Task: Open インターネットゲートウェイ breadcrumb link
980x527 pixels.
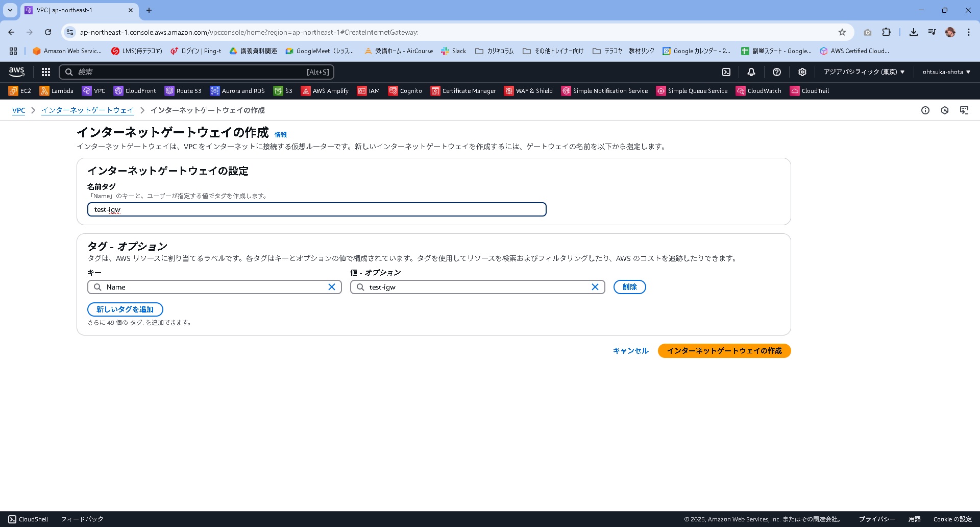Action: [x=87, y=110]
